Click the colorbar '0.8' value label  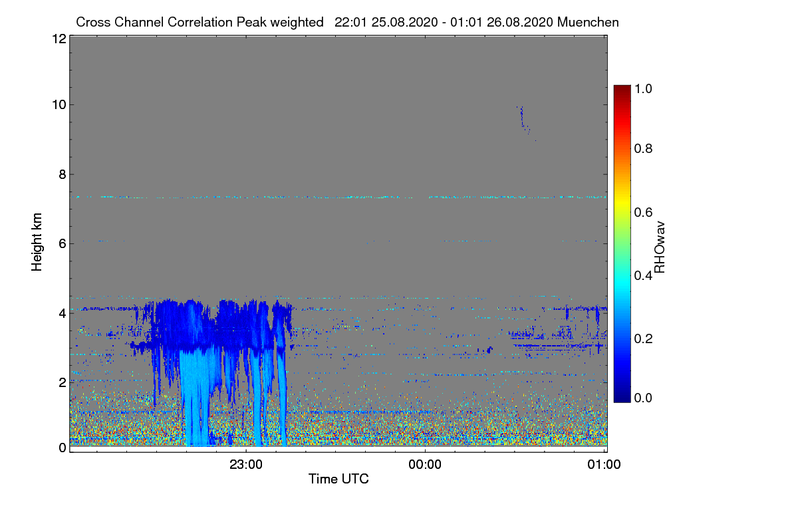pyautogui.click(x=644, y=149)
